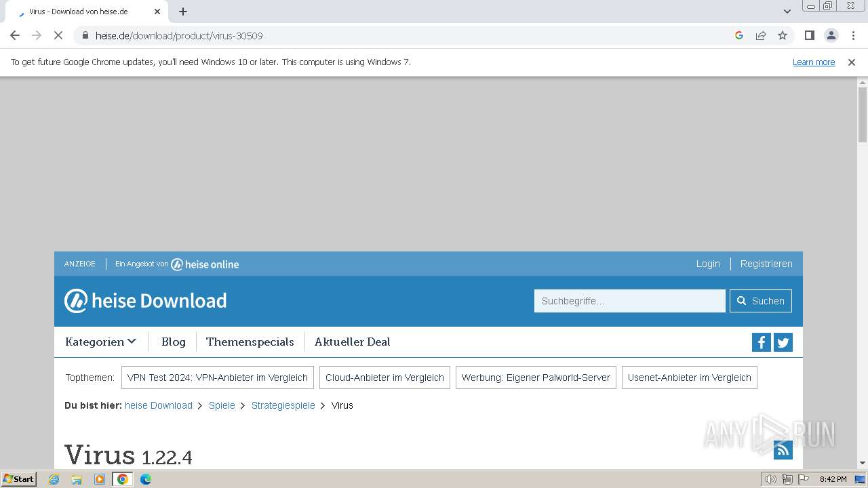
Task: Open heise Download Facebook page icon
Action: click(x=762, y=342)
